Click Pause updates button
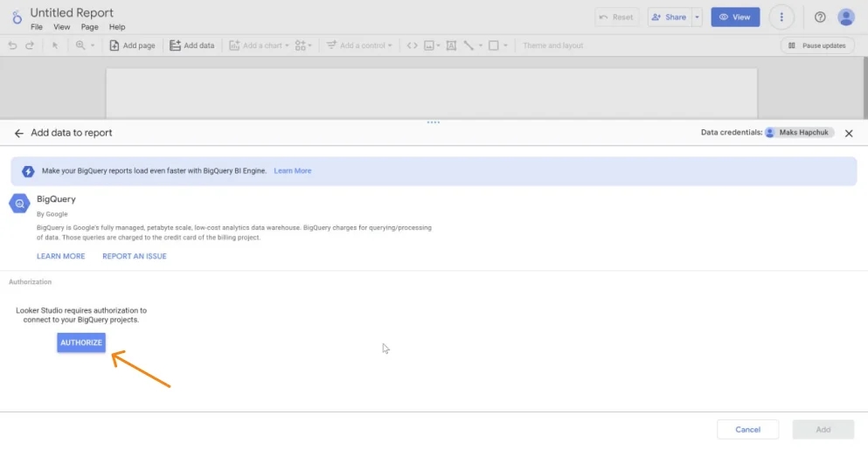 (817, 45)
